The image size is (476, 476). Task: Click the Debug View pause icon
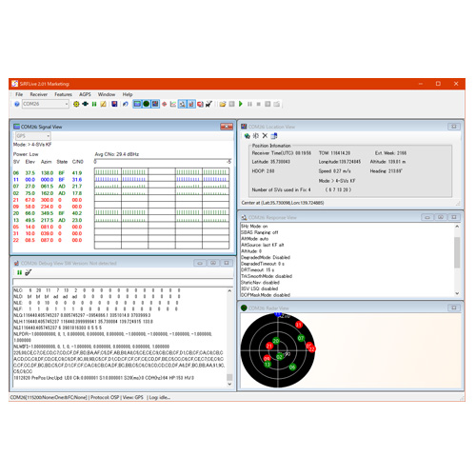(x=20, y=272)
